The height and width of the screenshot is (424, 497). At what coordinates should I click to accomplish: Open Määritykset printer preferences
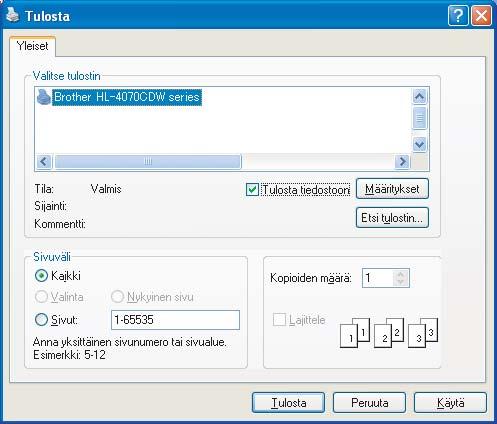coord(392,189)
